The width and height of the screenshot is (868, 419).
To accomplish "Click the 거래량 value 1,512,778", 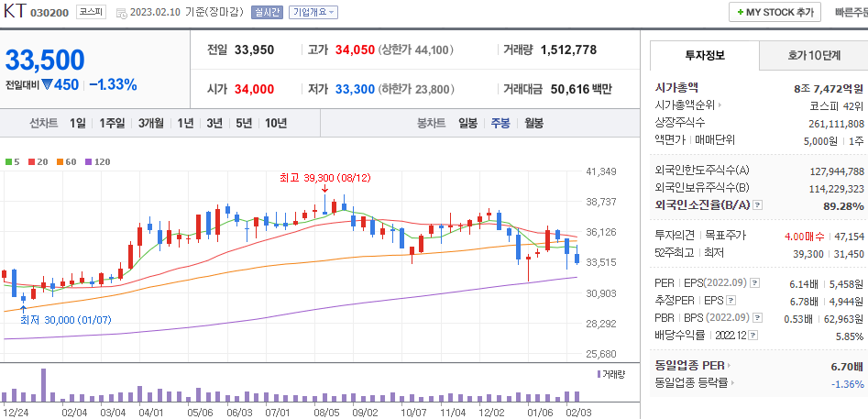I will (x=568, y=50).
